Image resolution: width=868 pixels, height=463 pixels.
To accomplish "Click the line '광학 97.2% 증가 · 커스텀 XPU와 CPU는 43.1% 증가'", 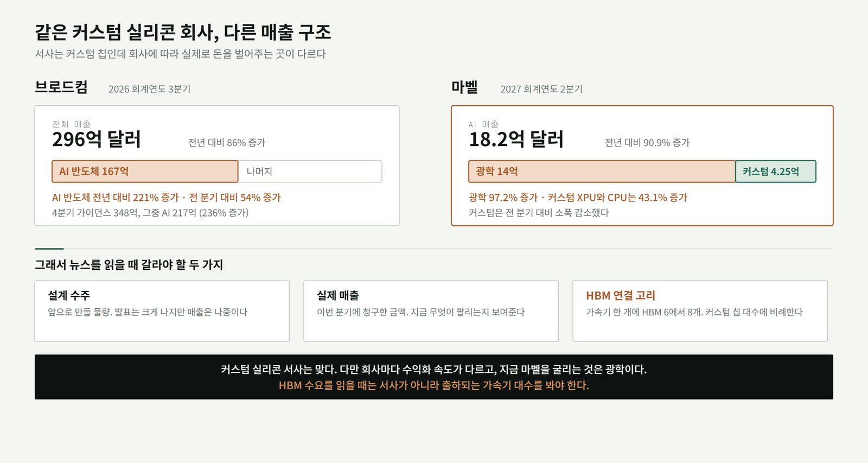I will 578,198.
